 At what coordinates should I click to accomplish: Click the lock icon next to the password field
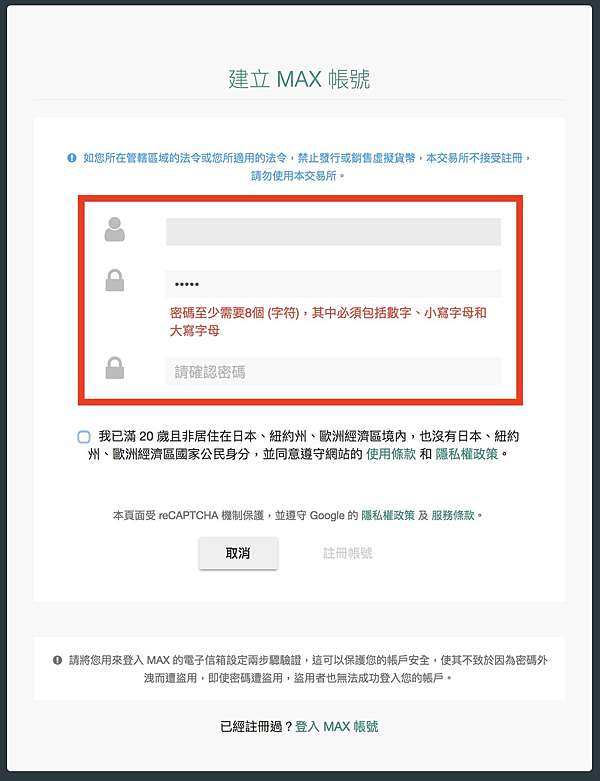[115, 280]
